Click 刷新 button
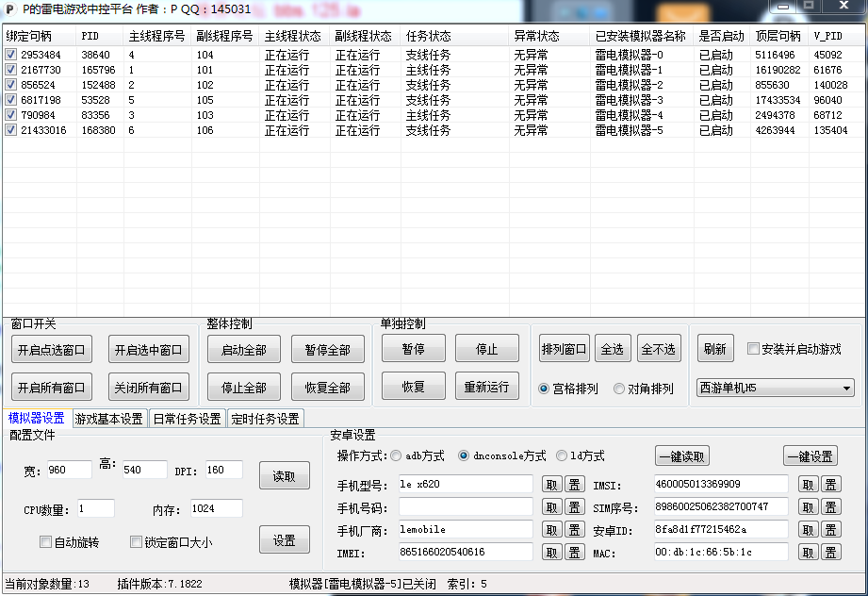Image resolution: width=868 pixels, height=596 pixels. [x=715, y=348]
